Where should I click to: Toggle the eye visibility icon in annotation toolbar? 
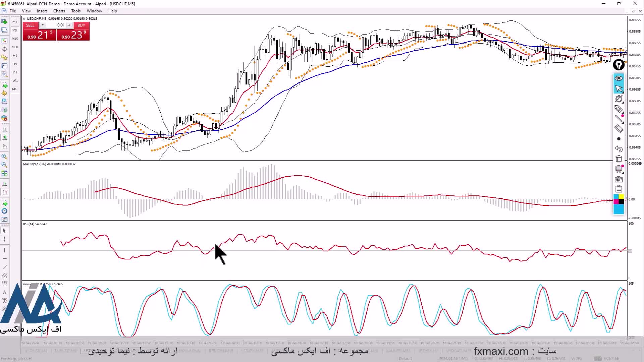click(x=619, y=78)
